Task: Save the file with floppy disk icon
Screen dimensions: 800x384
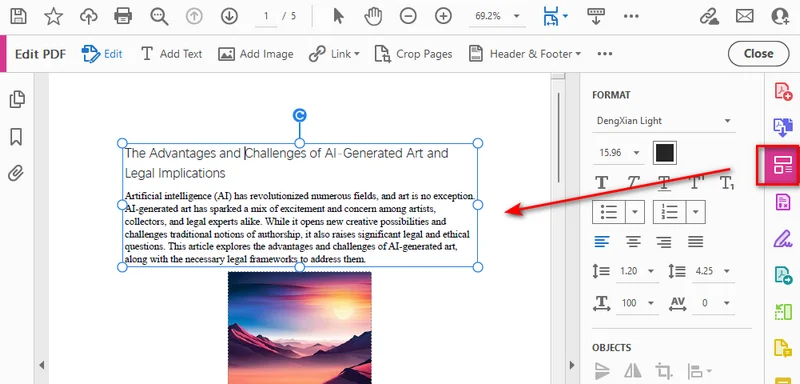Action: (x=18, y=16)
